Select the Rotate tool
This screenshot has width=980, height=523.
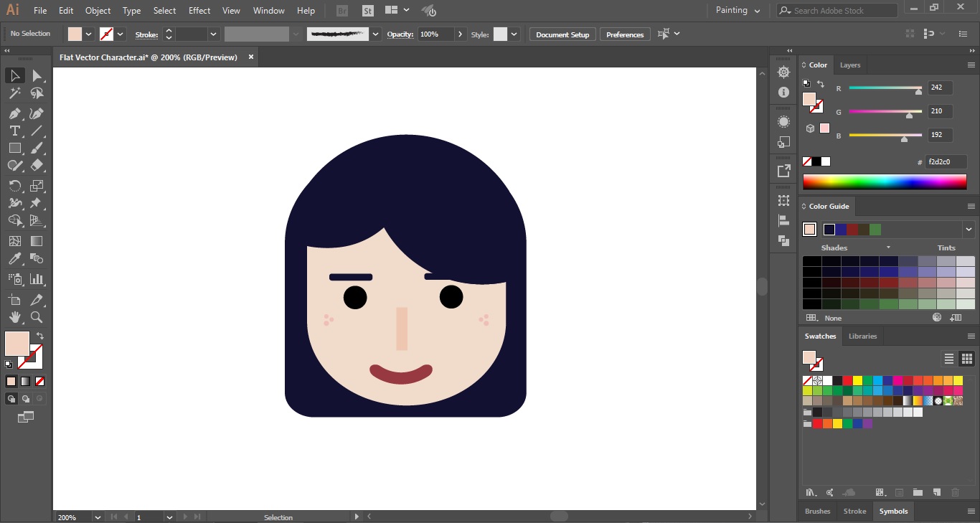click(15, 185)
